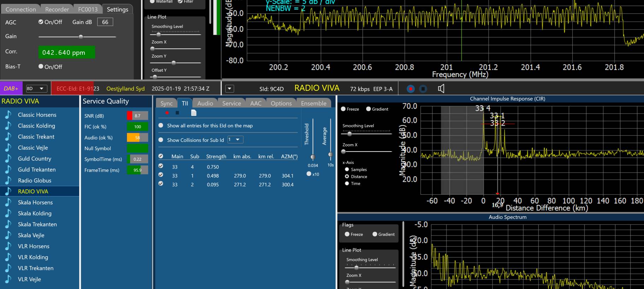Click the check icon in TII table header
Image resolution: width=644 pixels, height=289 pixels.
pos(161,156)
